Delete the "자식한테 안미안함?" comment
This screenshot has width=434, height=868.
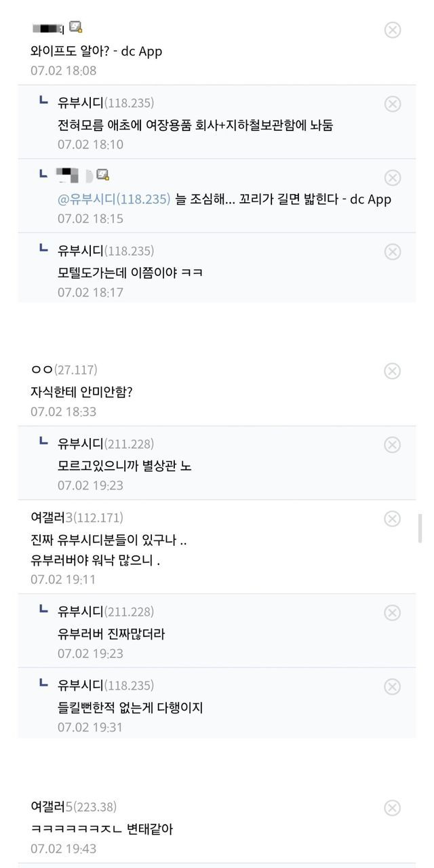pyautogui.click(x=393, y=371)
